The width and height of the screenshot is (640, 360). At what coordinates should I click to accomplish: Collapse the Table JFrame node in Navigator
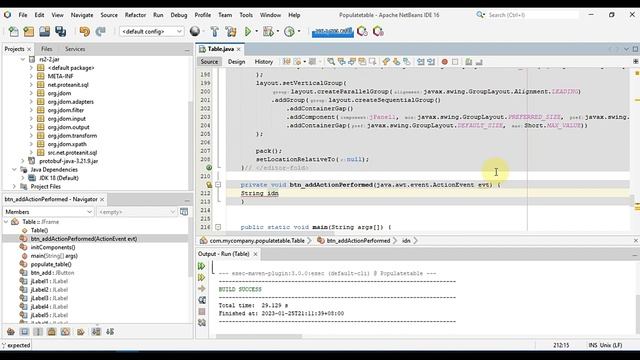[6, 222]
